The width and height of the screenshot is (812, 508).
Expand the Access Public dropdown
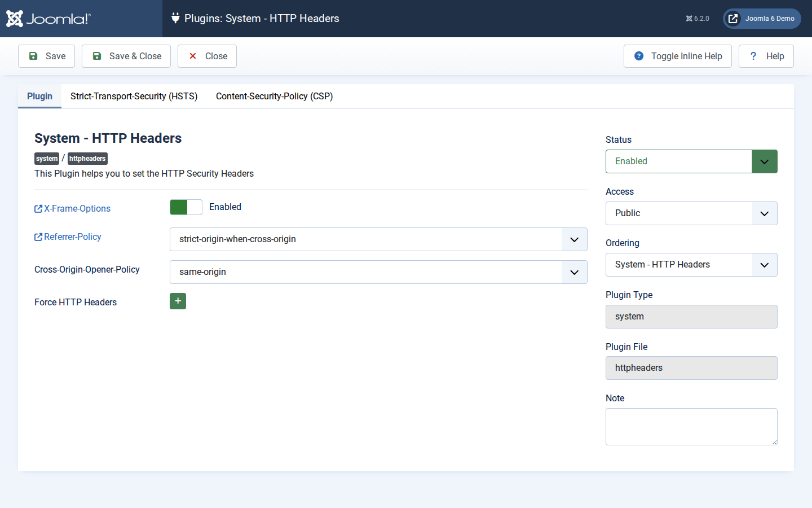coord(691,213)
